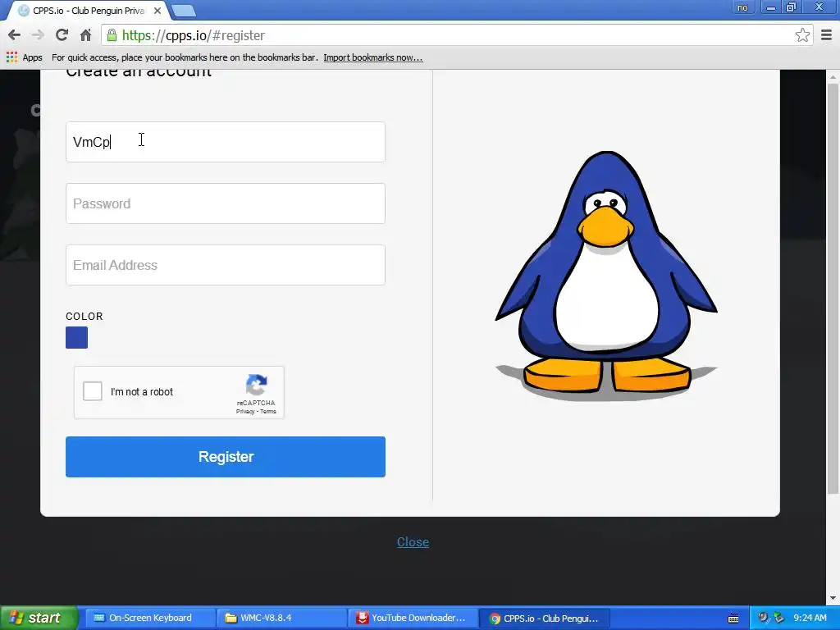Switch to YouTube Downloader taskbar item

412,619
